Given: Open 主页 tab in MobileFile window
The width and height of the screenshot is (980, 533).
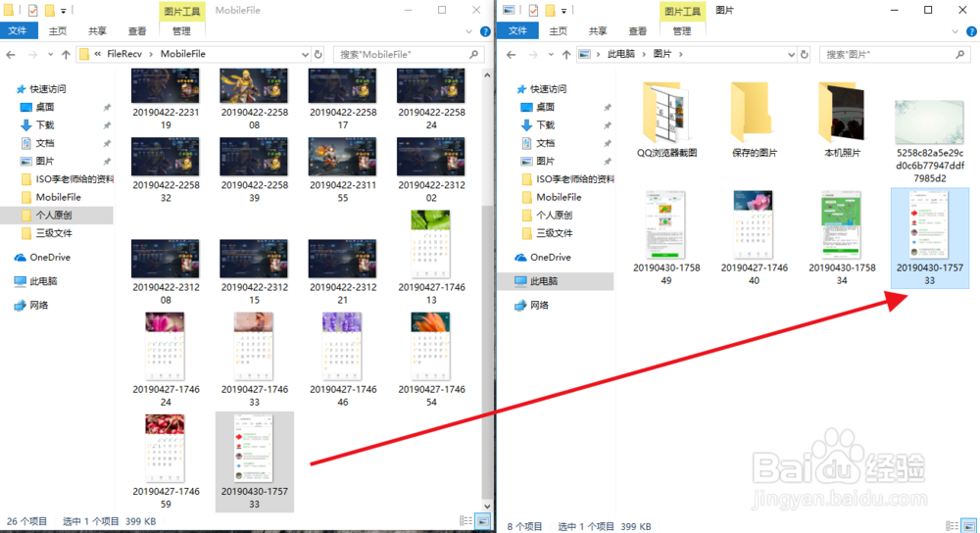Looking at the screenshot, I should pyautogui.click(x=58, y=30).
